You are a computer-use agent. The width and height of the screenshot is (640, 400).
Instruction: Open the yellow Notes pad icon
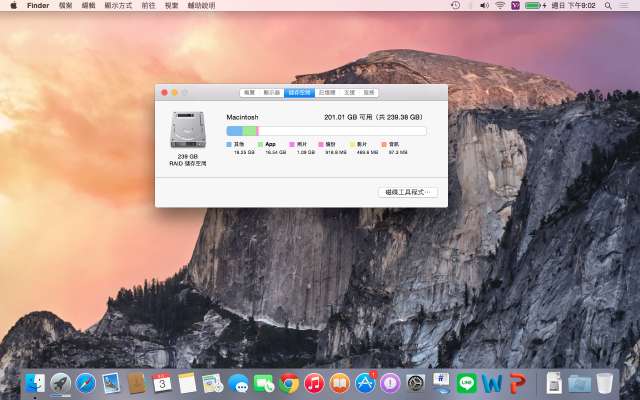[x=187, y=384]
